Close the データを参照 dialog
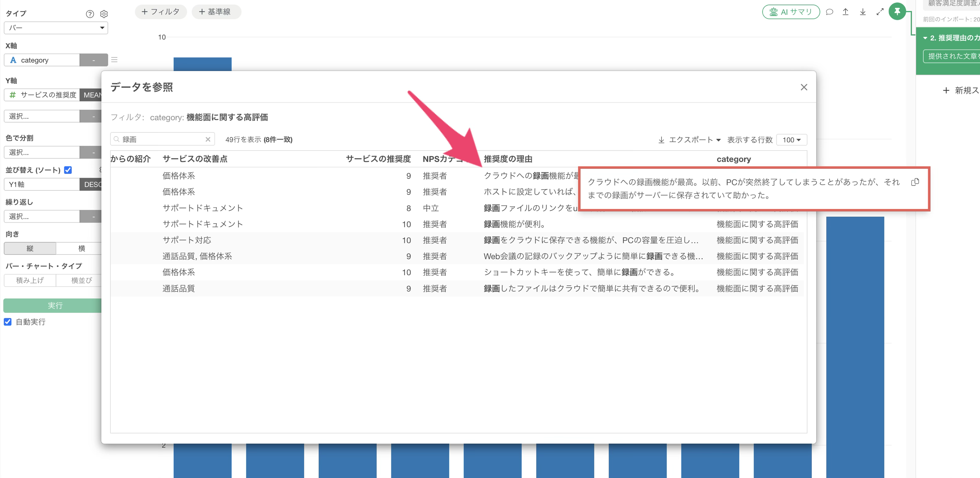Screen dimensions: 980x478 [x=803, y=87]
